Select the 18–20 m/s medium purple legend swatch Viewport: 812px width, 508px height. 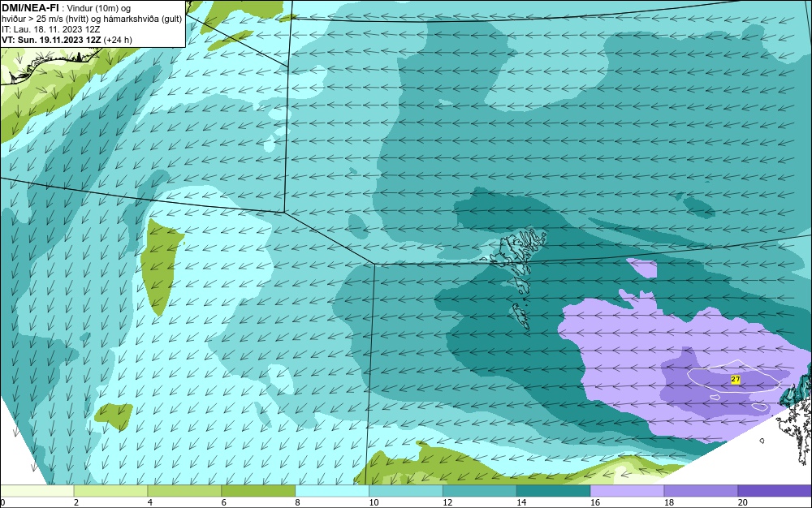coord(701,490)
